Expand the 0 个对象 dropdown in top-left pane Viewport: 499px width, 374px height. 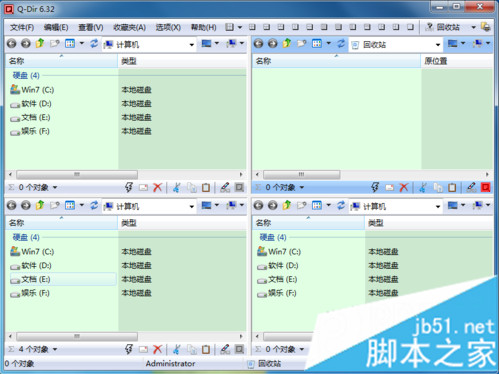(x=55, y=188)
